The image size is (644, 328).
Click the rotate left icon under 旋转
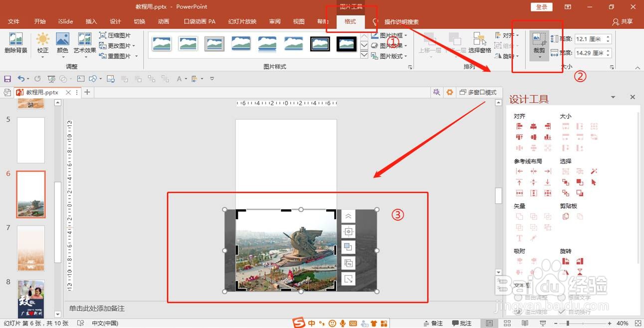tap(565, 261)
